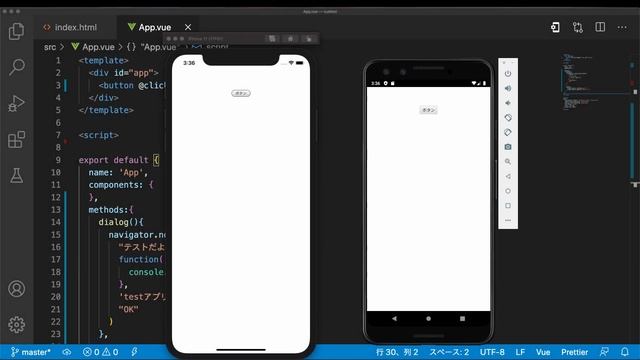Click simulator title bar home icon
This screenshot has width=640, height=360.
click(272, 38)
